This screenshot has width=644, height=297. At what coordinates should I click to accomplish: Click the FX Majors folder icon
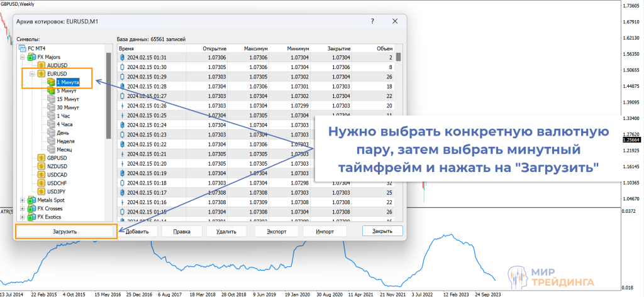point(31,57)
